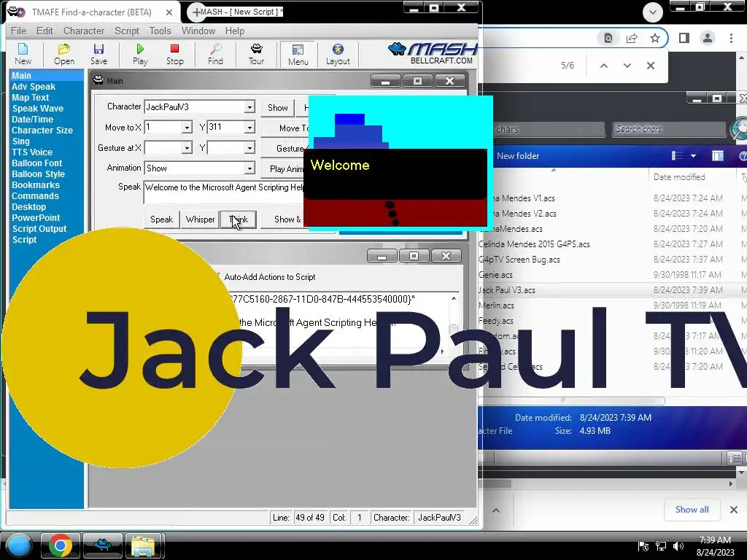Open the File menu
Screen dimensions: 747x560
(18, 31)
